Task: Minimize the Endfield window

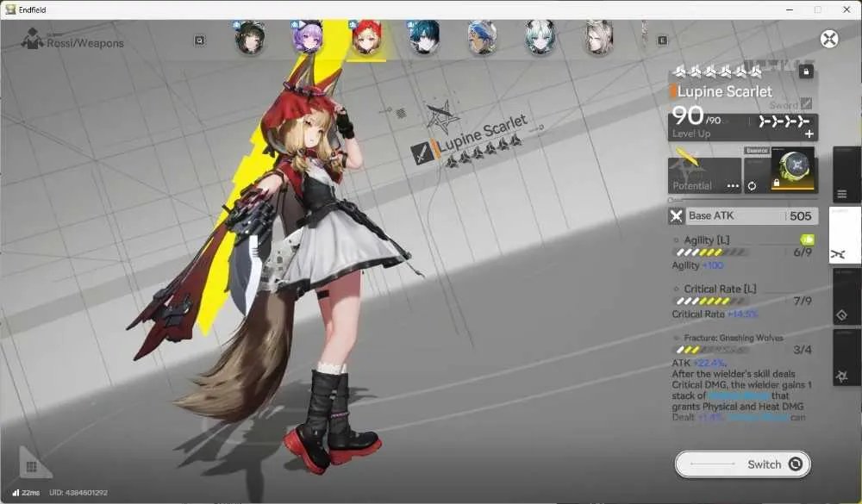Action: pos(790,9)
